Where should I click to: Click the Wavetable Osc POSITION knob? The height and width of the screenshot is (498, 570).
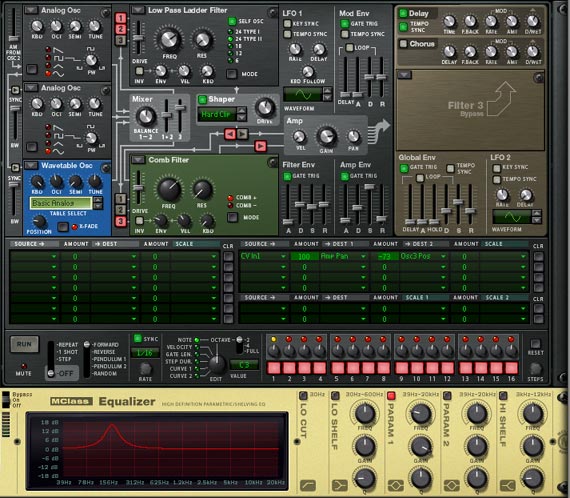[x=39, y=221]
